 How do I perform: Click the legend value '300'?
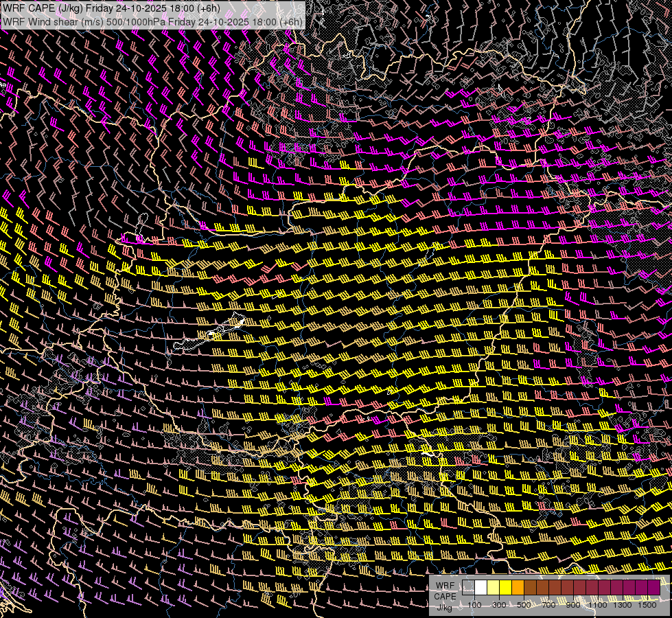tap(499, 605)
